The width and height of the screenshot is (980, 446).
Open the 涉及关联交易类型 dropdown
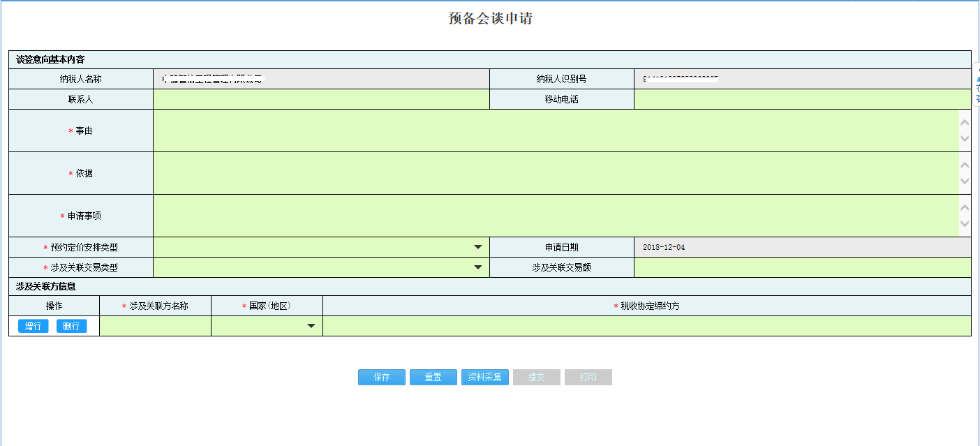tap(477, 267)
